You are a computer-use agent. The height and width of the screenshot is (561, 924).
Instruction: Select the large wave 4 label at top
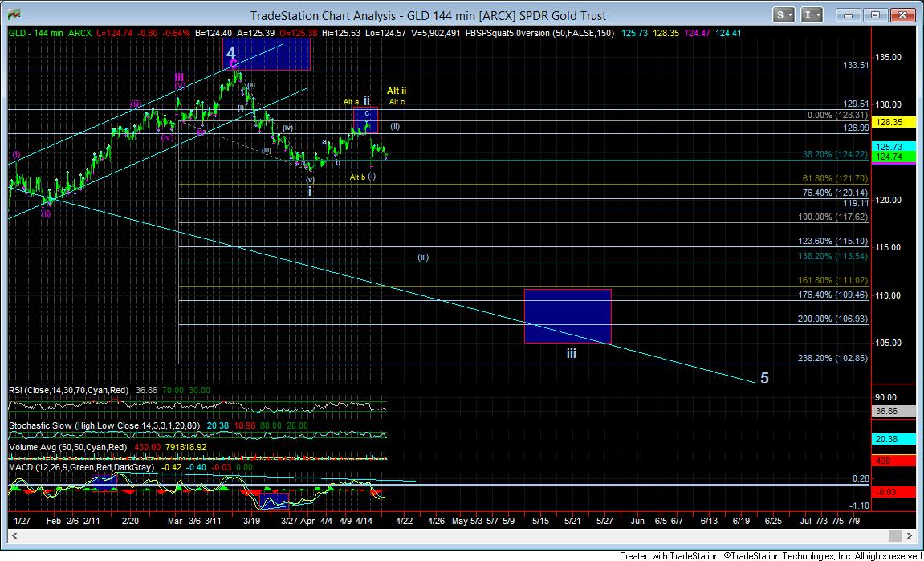point(231,52)
